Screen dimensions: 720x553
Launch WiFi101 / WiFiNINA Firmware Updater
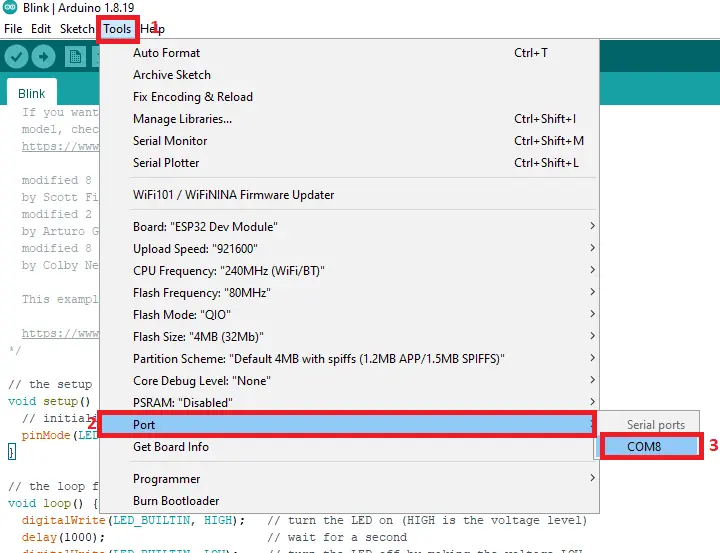[349, 195]
